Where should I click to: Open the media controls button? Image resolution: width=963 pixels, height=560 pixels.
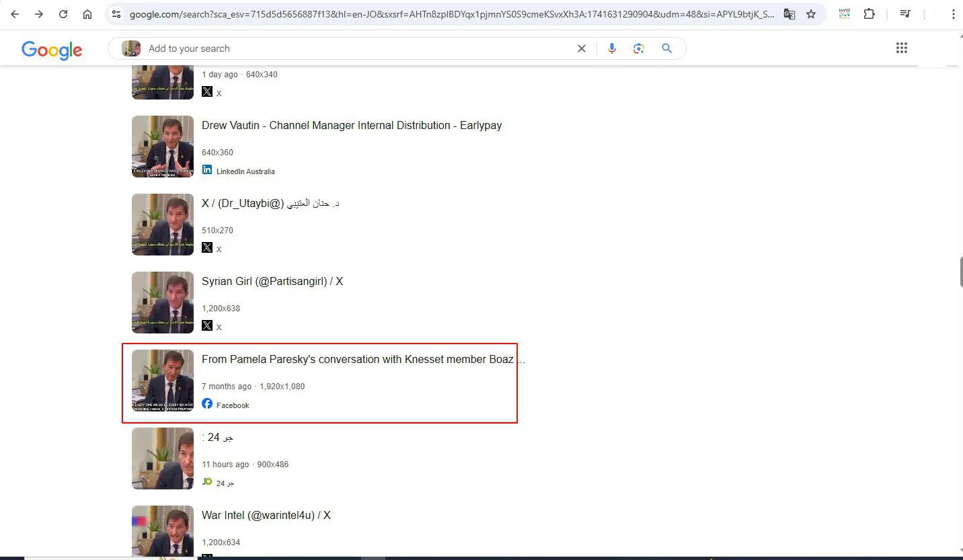click(905, 14)
